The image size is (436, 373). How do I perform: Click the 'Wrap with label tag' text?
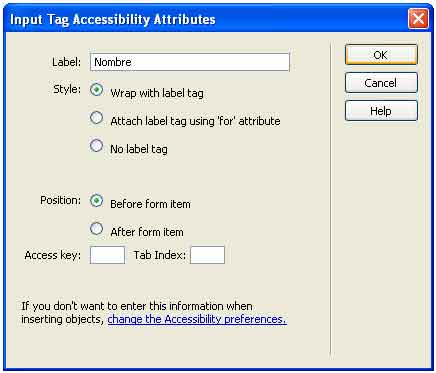157,93
